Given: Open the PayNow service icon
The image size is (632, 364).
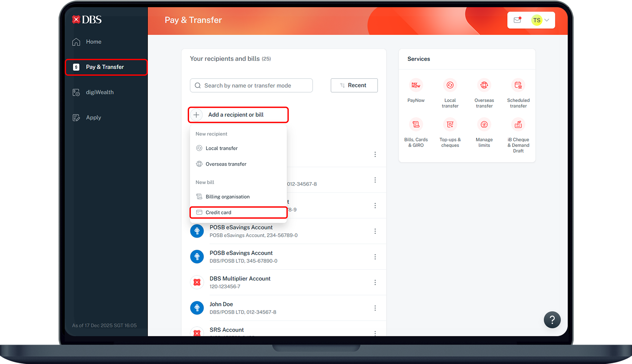Looking at the screenshot, I should [416, 85].
